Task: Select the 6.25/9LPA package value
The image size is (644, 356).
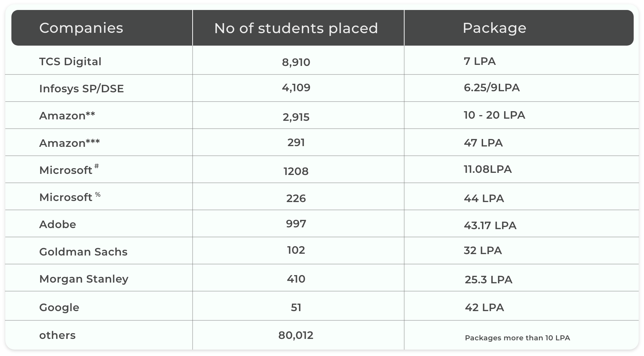Action: (x=492, y=88)
